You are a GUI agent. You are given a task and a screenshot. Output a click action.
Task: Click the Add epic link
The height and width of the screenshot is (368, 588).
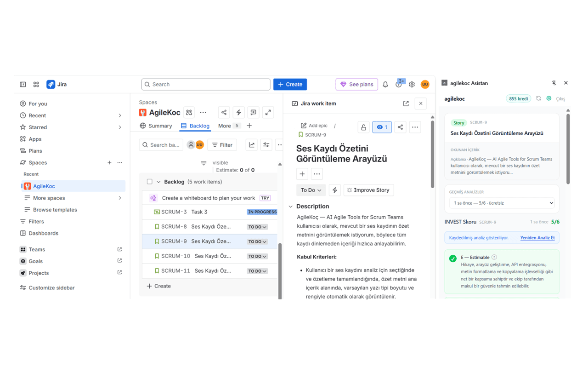click(314, 126)
